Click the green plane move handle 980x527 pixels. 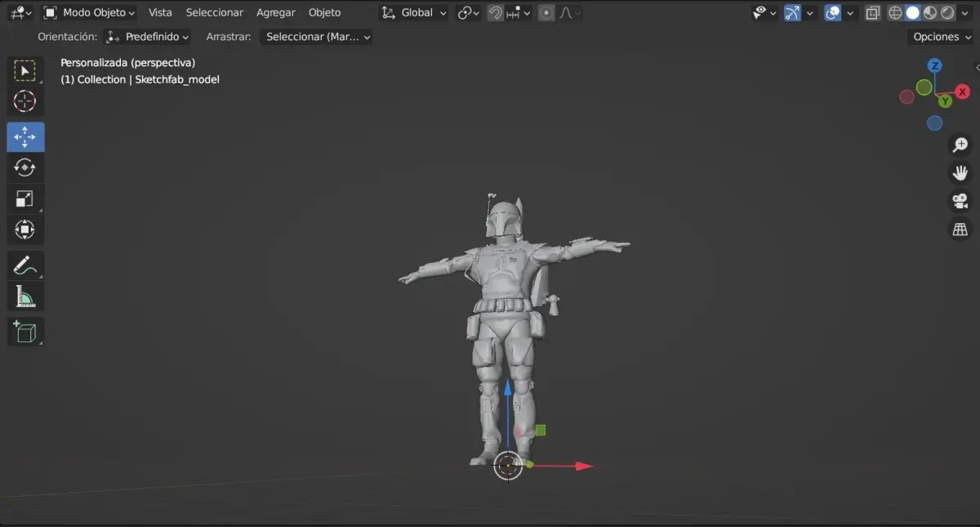[x=540, y=430]
